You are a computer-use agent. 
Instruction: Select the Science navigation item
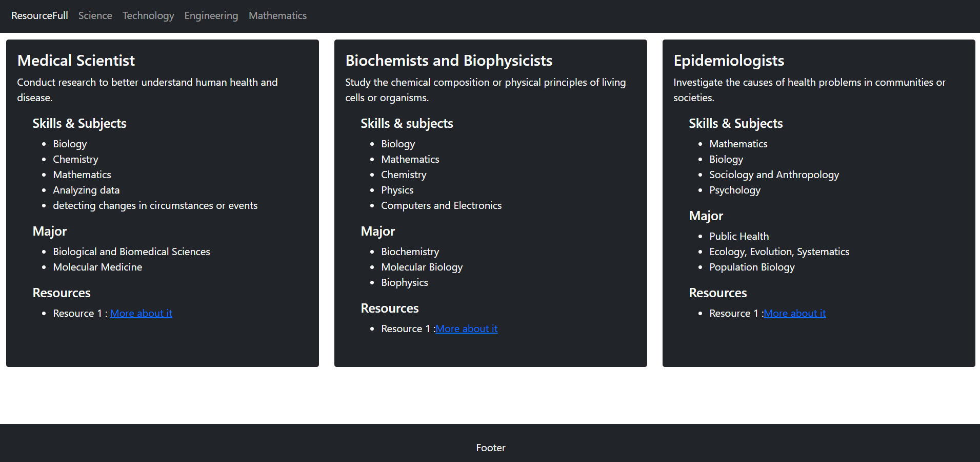click(95, 15)
